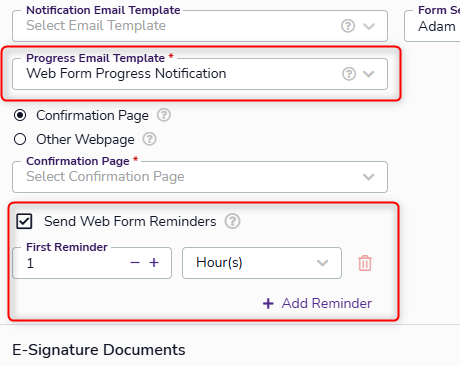Click help icon next to Confirmation Page radio
Viewport: 460px width, 366px height.
(x=164, y=115)
